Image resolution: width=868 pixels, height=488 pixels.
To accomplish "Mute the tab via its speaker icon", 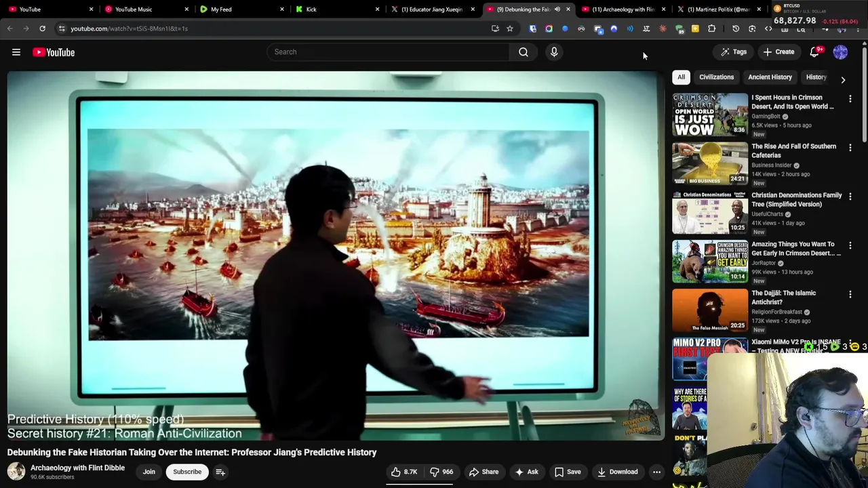I will 557,9.
